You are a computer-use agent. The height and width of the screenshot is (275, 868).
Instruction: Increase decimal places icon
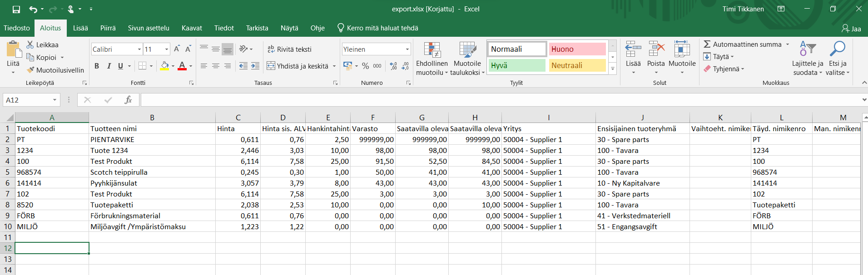coord(393,66)
